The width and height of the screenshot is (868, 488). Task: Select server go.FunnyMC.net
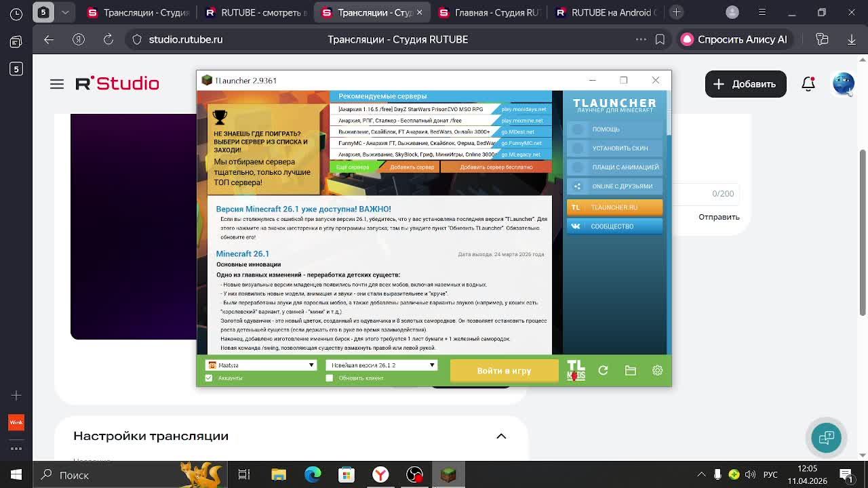(x=522, y=143)
